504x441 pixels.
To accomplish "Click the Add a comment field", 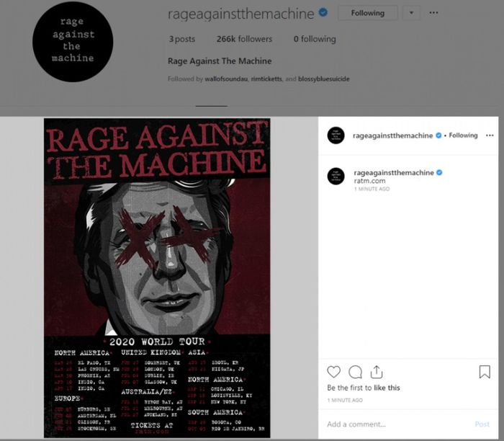I will click(x=399, y=424).
